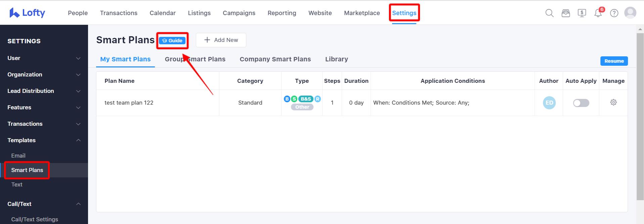Image resolution: width=644 pixels, height=224 pixels.
Task: Open the inbox tray icon
Action: [566, 13]
